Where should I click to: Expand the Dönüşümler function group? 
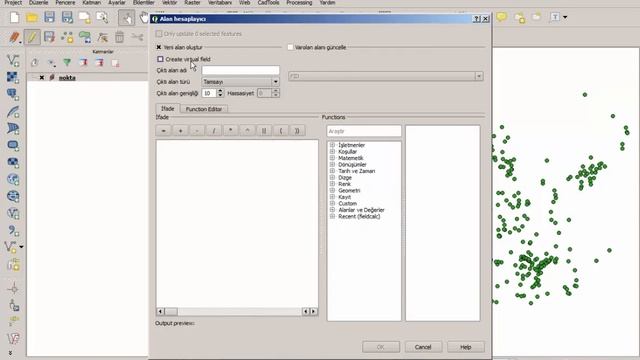pyautogui.click(x=332, y=164)
